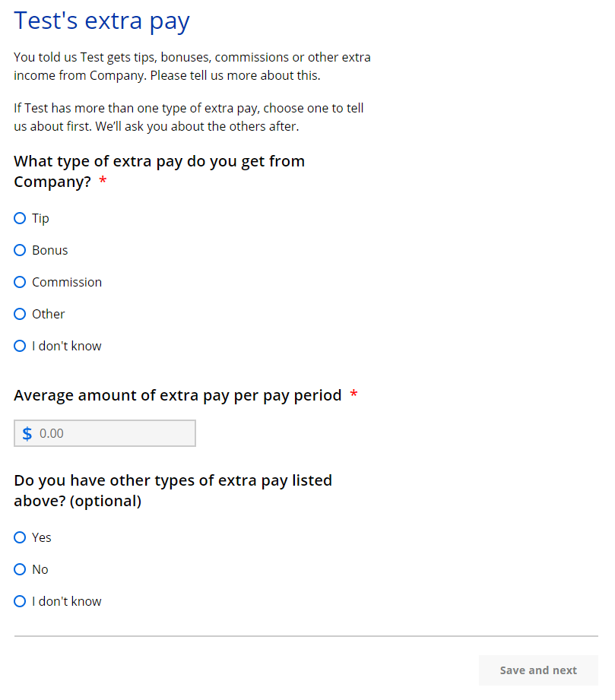Select "Other" as extra pay type
This screenshot has height=700, width=615.
[x=20, y=314]
